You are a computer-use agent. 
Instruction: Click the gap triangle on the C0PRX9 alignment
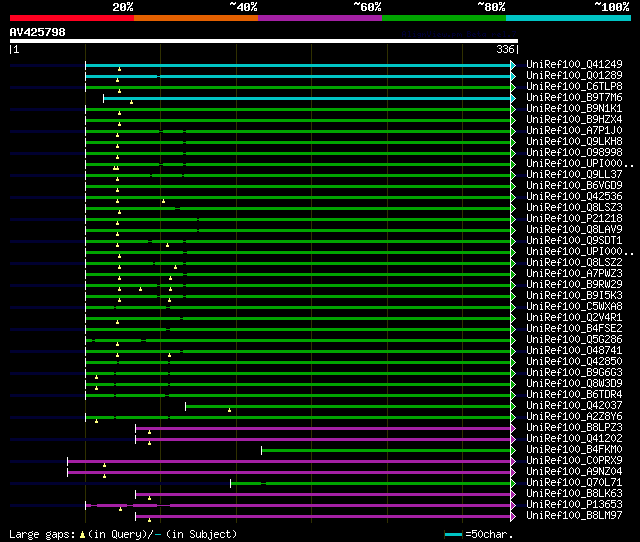click(x=104, y=464)
